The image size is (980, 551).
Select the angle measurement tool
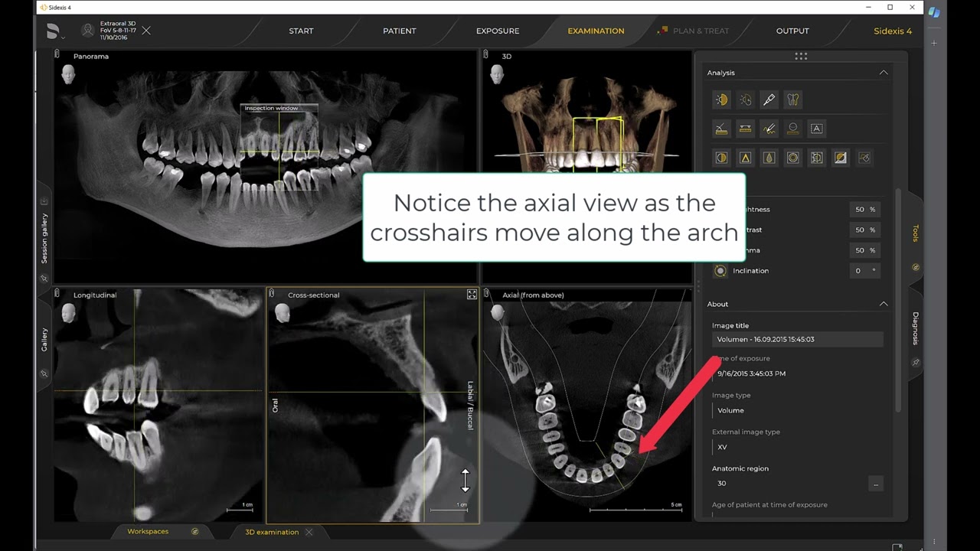721,129
